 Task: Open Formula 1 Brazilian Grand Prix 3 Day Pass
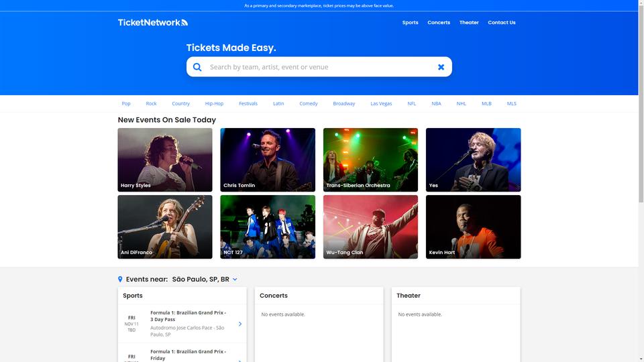click(182, 324)
